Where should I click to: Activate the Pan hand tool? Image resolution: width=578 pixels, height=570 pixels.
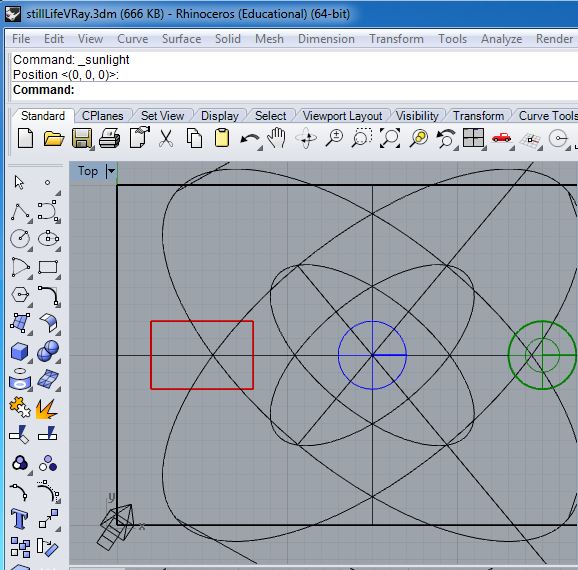277,138
